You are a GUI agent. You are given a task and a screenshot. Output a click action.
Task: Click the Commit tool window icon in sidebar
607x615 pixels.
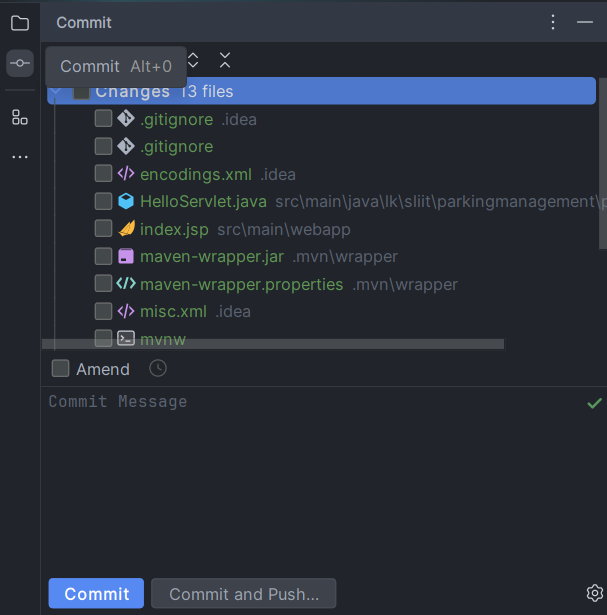pos(20,63)
